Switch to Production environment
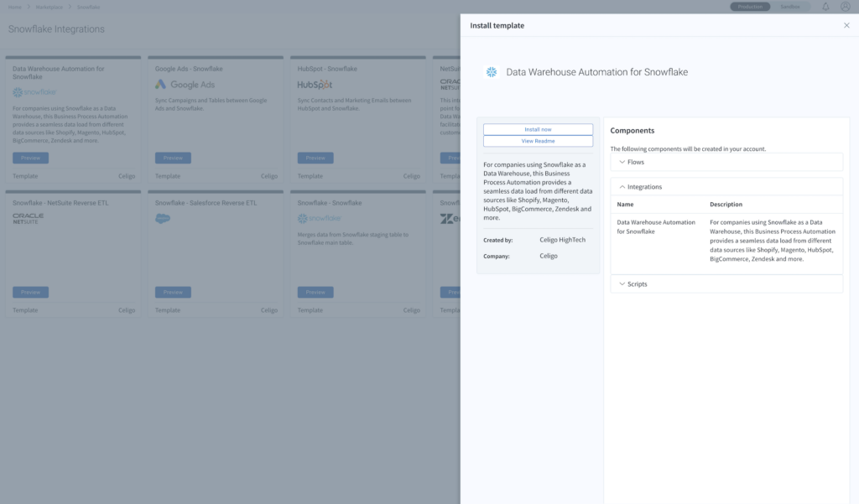 (x=750, y=7)
